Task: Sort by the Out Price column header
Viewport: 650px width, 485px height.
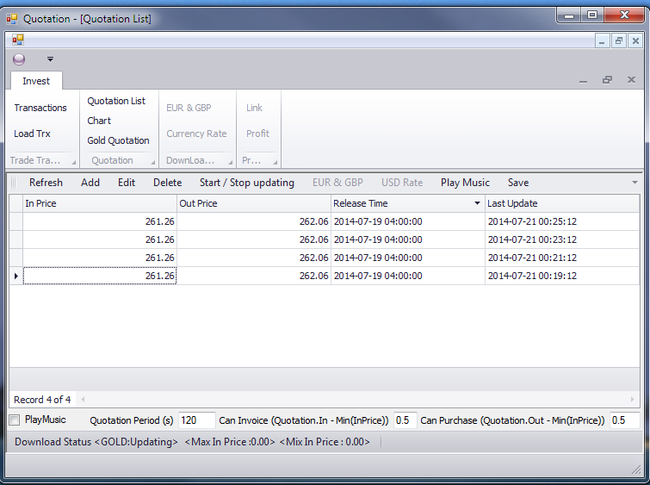Action: [254, 204]
